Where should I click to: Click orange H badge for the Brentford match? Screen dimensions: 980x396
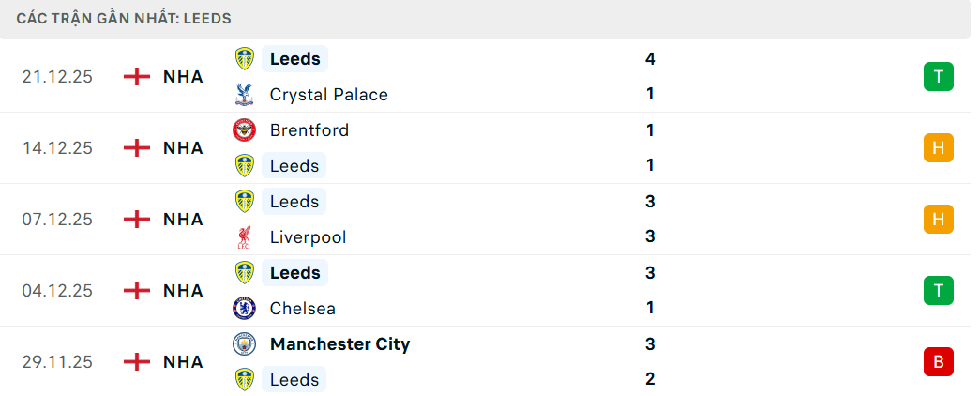[x=938, y=147]
